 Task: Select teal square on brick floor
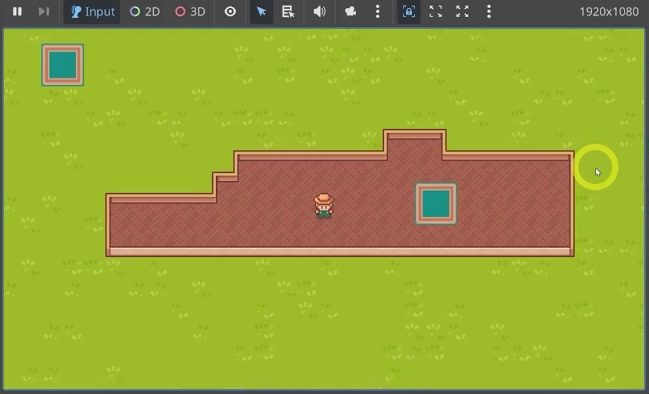436,204
